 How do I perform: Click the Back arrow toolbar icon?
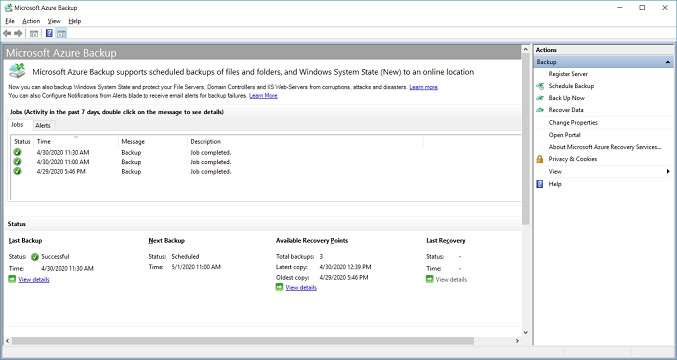7,33
